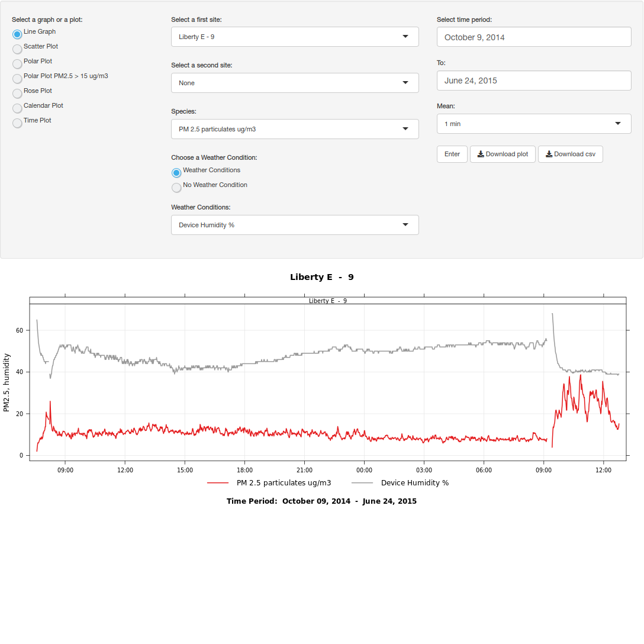Select the Calendar Plot option
644x644 pixels.
[x=17, y=108]
